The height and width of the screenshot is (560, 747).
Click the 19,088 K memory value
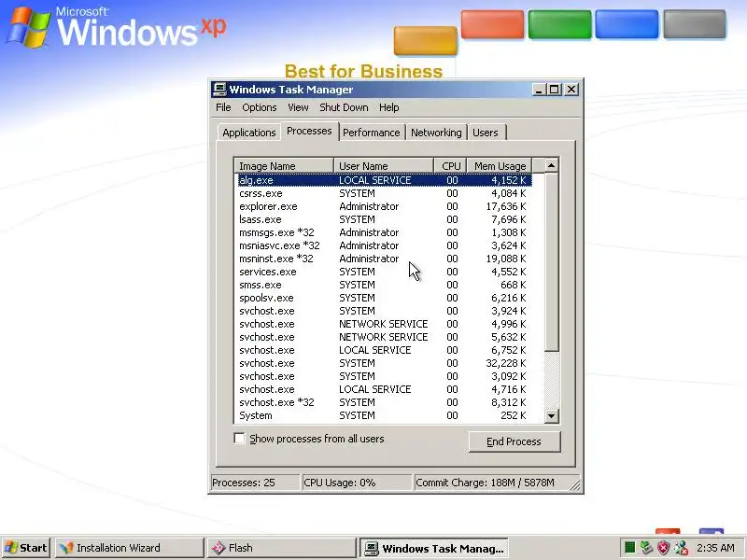(506, 259)
